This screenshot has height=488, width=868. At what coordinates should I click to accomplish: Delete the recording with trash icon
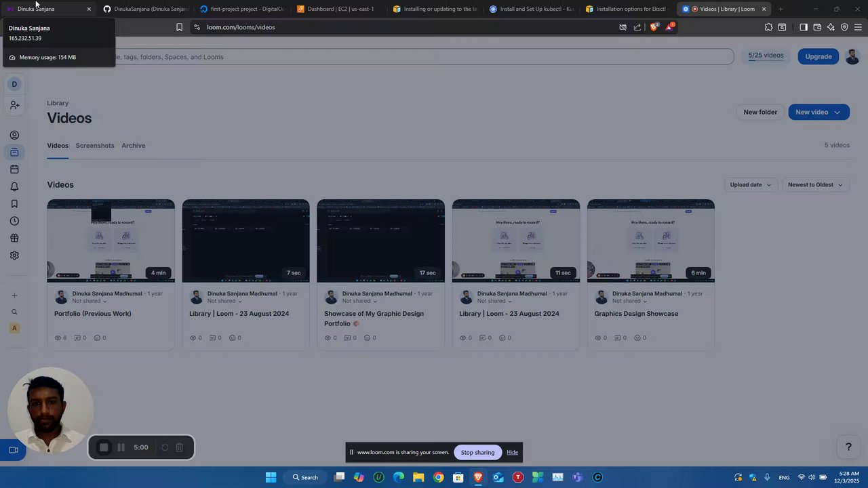[180, 447]
